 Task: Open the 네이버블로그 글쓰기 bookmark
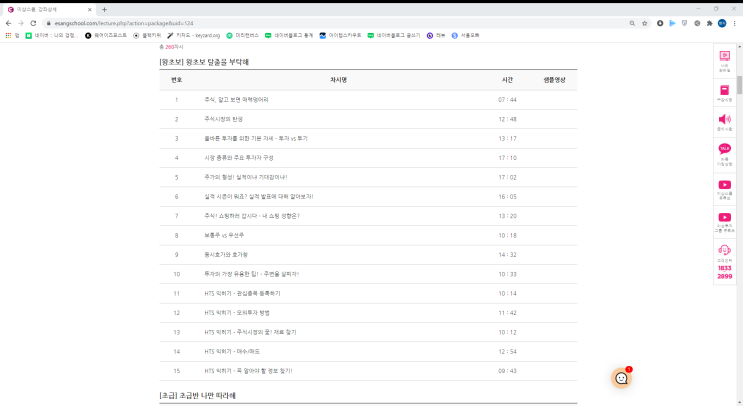coord(394,36)
